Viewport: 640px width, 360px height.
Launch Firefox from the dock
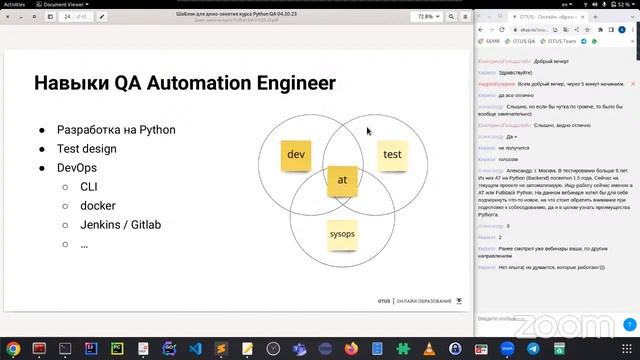pyautogui.click(x=351, y=349)
